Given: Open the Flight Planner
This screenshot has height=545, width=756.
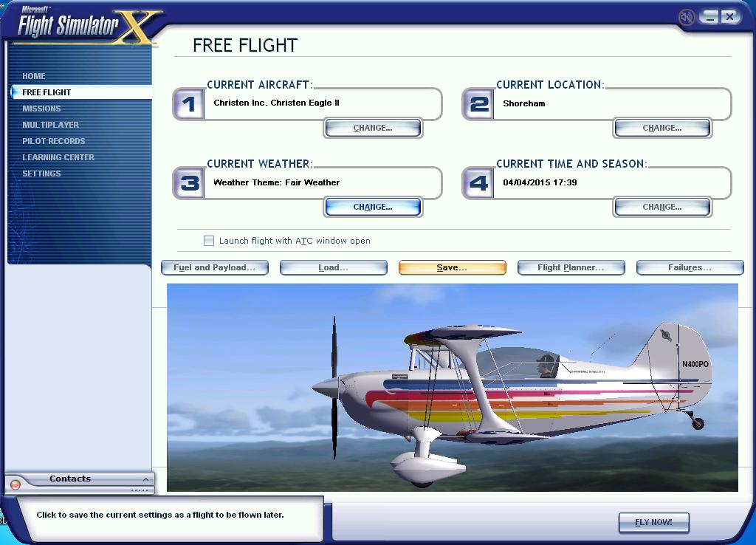Looking at the screenshot, I should [x=571, y=267].
